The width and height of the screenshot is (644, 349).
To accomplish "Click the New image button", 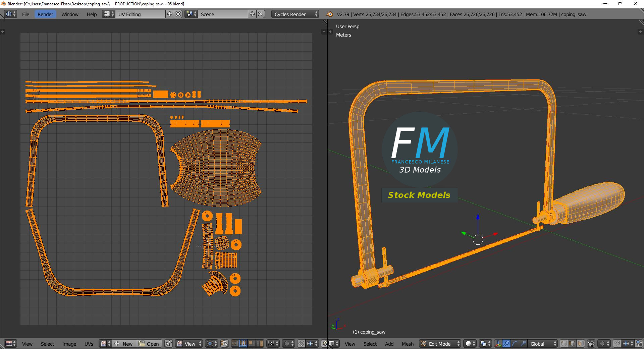I will tap(124, 344).
